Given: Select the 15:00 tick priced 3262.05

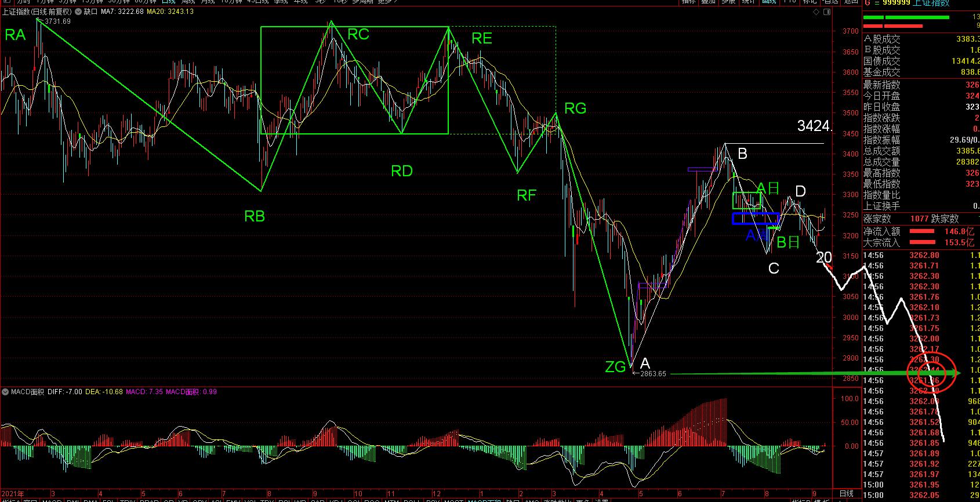Looking at the screenshot, I should (x=921, y=495).
